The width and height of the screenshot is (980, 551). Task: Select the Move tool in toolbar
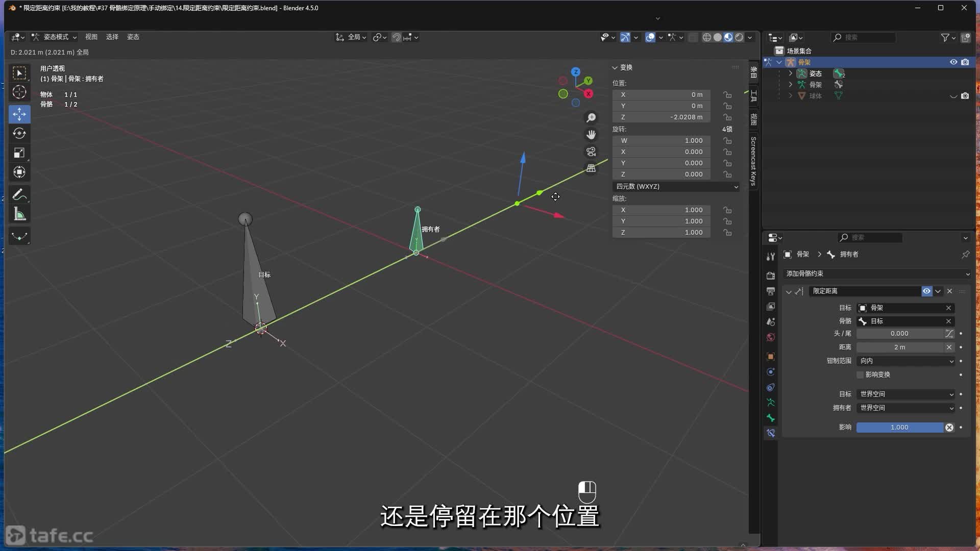tap(19, 114)
